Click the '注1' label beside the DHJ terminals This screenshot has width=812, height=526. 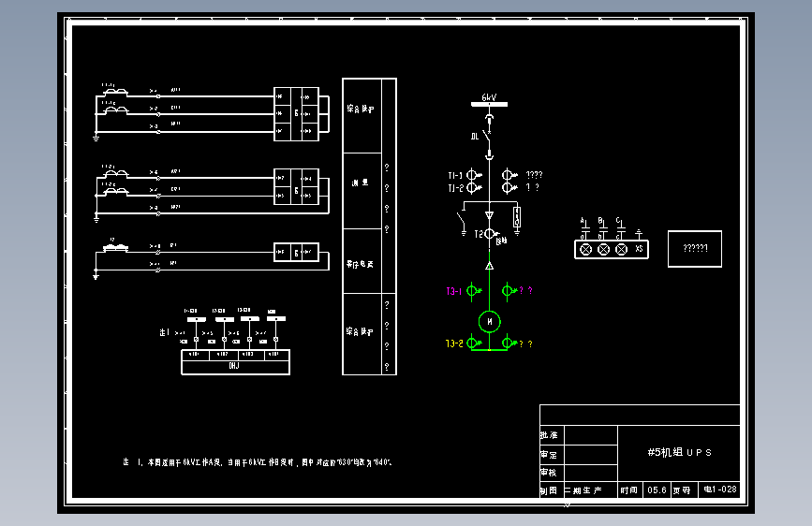tap(164, 332)
